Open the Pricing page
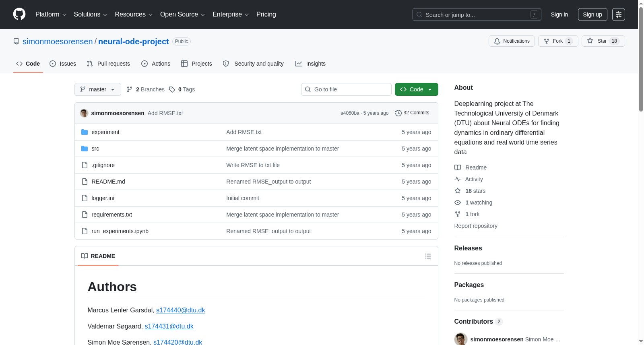644x345 pixels. tap(266, 14)
